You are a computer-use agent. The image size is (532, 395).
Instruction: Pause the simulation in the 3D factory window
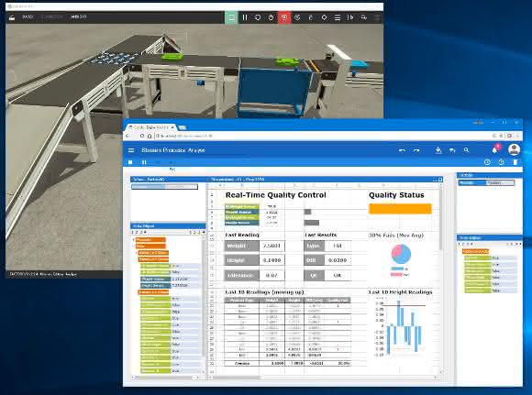pyautogui.click(x=245, y=17)
